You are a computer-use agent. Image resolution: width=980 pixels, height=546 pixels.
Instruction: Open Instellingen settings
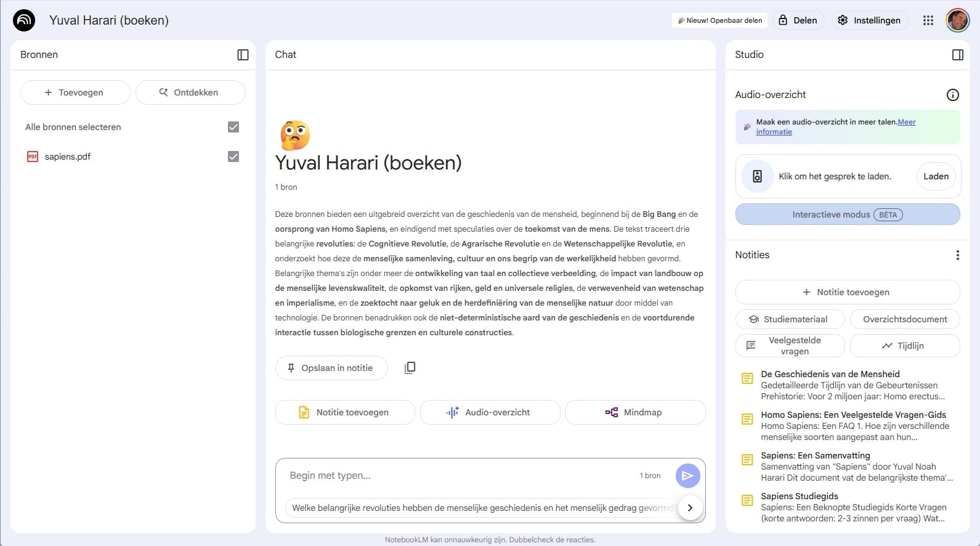coord(870,20)
